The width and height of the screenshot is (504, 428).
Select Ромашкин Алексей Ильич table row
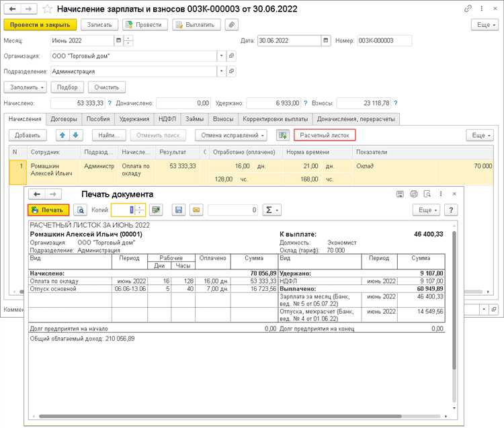(251, 173)
